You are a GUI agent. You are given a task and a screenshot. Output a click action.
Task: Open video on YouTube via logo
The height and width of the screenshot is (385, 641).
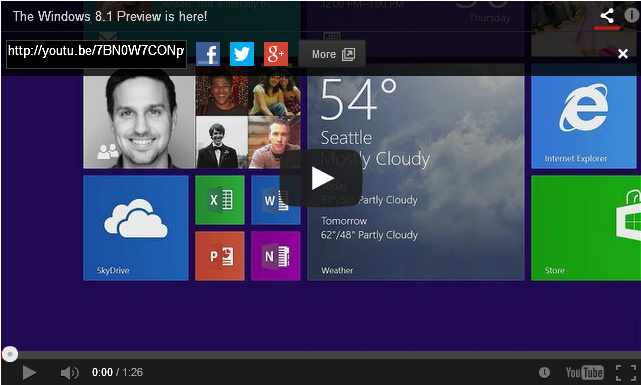585,372
